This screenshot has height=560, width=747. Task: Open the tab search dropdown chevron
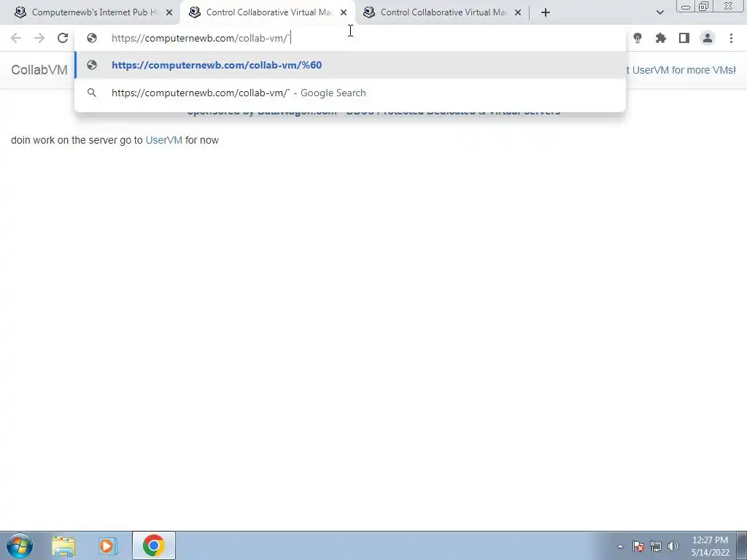click(x=659, y=12)
